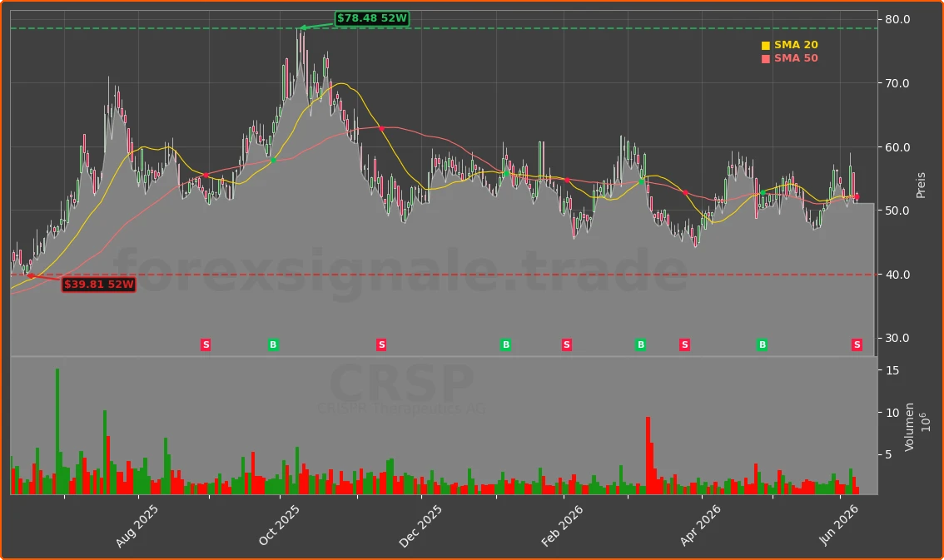Click the SMA 20 legend label
Screen dimensions: 944x560
796,45
